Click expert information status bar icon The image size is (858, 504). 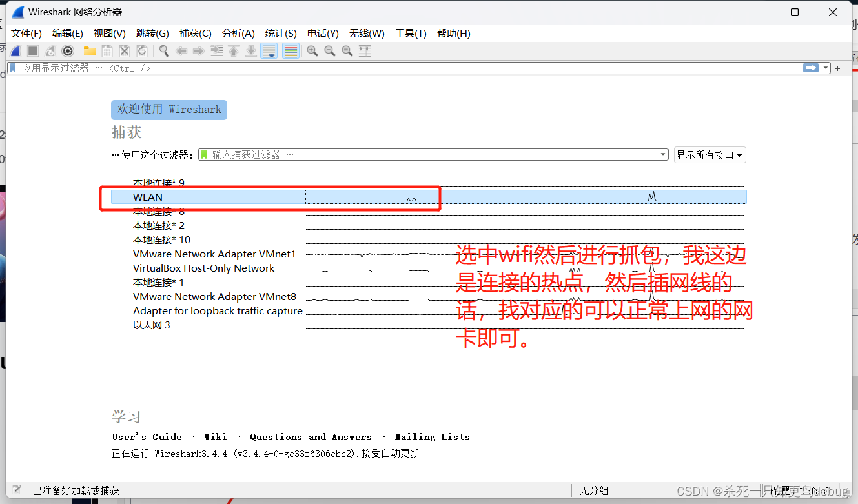[17, 490]
